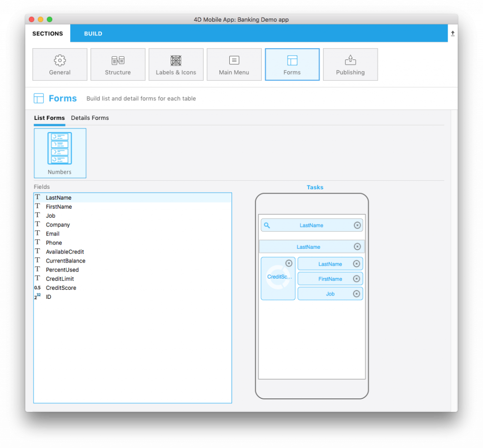483x448 pixels.
Task: Close the 4D Mobile App window
Action: 32,19
